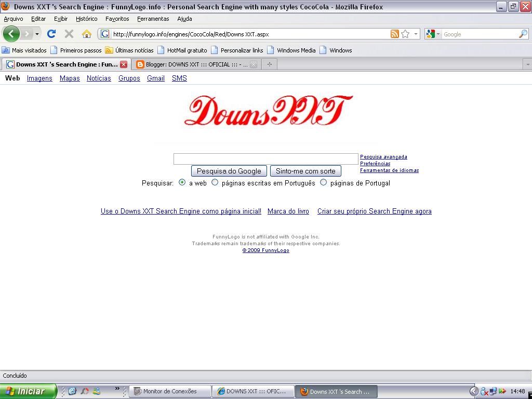The height and width of the screenshot is (399, 532).
Task: Open the Home page icon
Action: [x=87, y=34]
